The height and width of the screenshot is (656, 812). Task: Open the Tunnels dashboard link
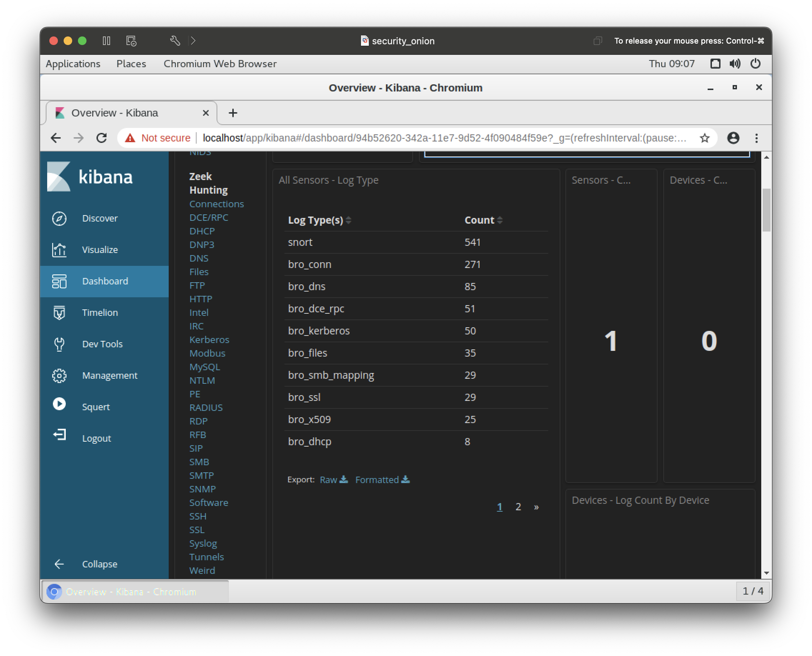point(207,557)
